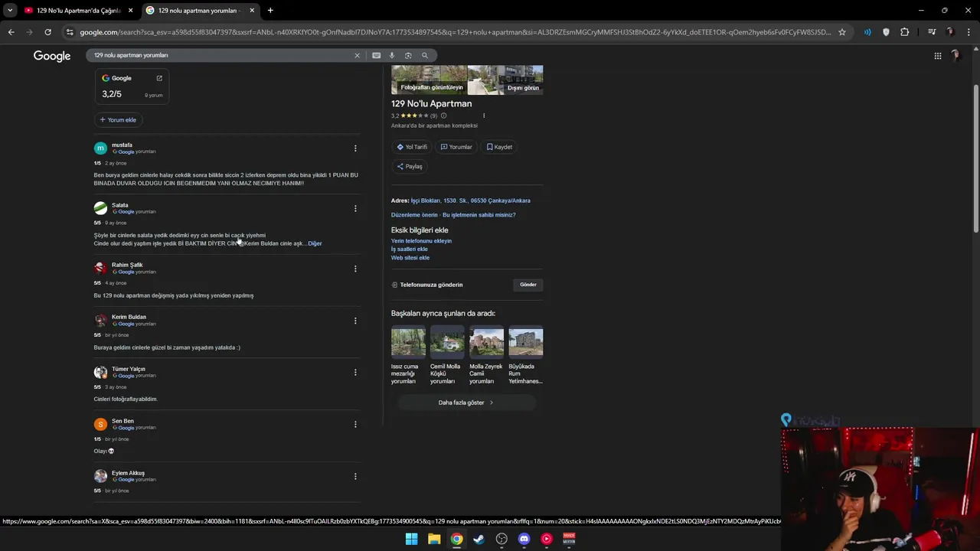Start voice search with microphone icon
Viewport: 980px width, 551px height.
click(x=392, y=55)
